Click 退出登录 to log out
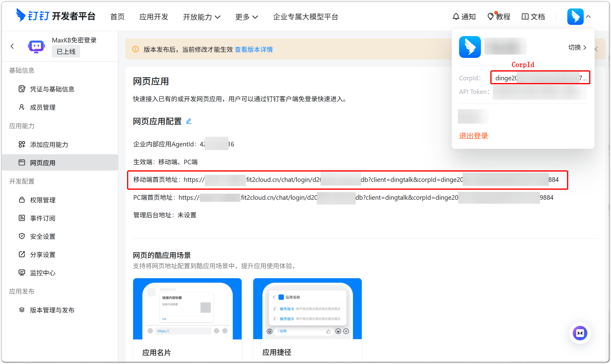The width and height of the screenshot is (611, 364). (473, 136)
